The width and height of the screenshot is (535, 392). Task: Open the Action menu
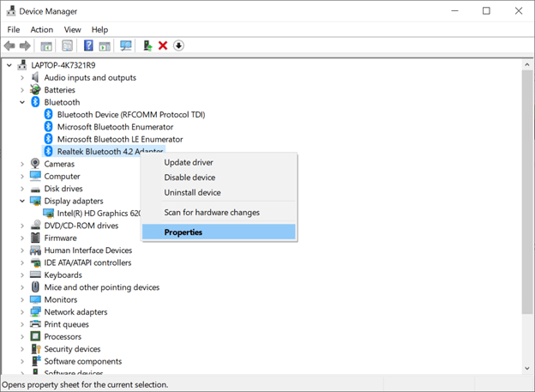click(42, 30)
